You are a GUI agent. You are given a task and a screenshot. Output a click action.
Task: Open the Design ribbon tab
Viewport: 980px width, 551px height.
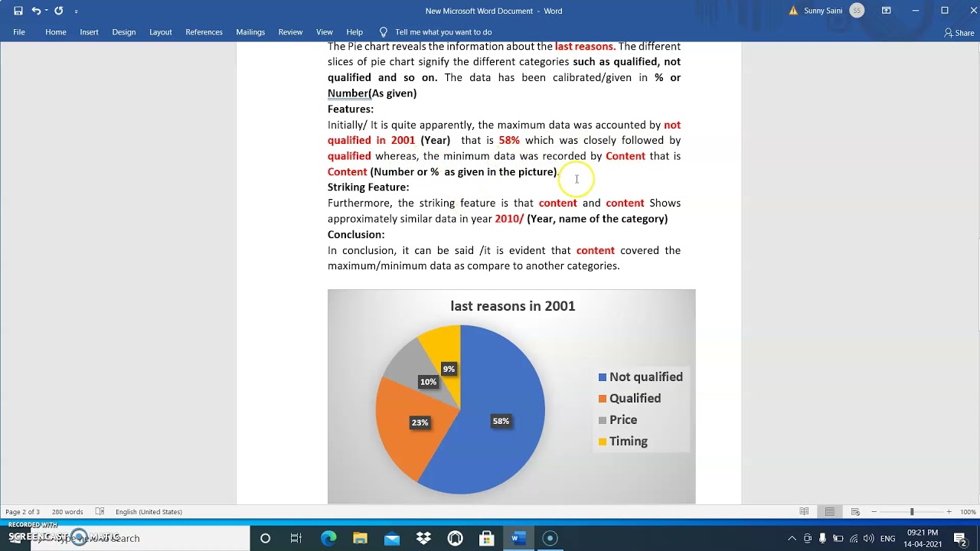pyautogui.click(x=123, y=32)
